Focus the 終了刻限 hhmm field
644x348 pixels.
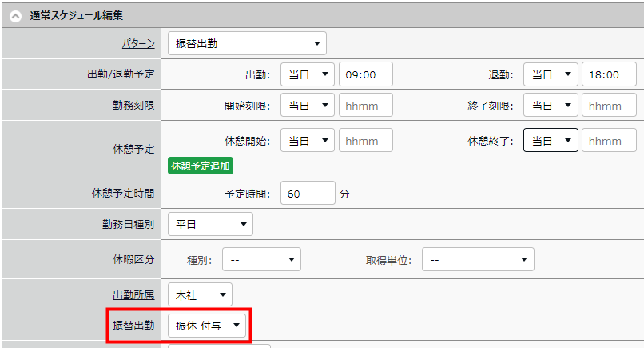(609, 106)
